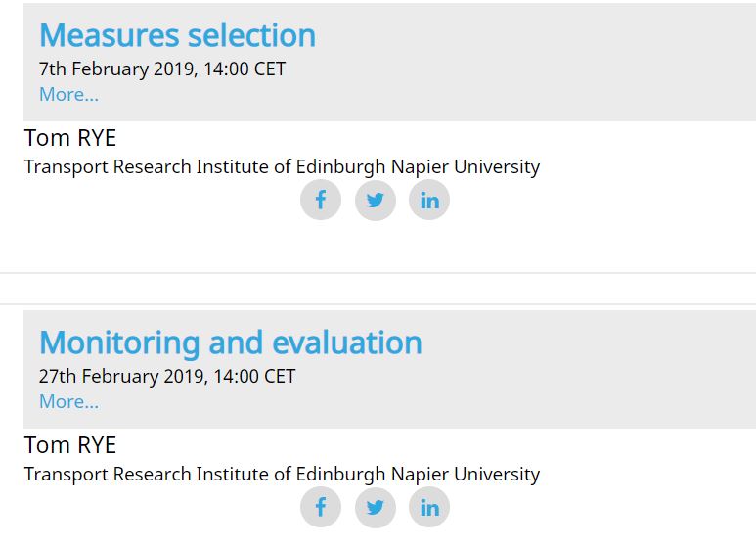Click Twitter icon under Monitoring and evaluation
Image resolution: width=756 pixels, height=549 pixels.
376,507
